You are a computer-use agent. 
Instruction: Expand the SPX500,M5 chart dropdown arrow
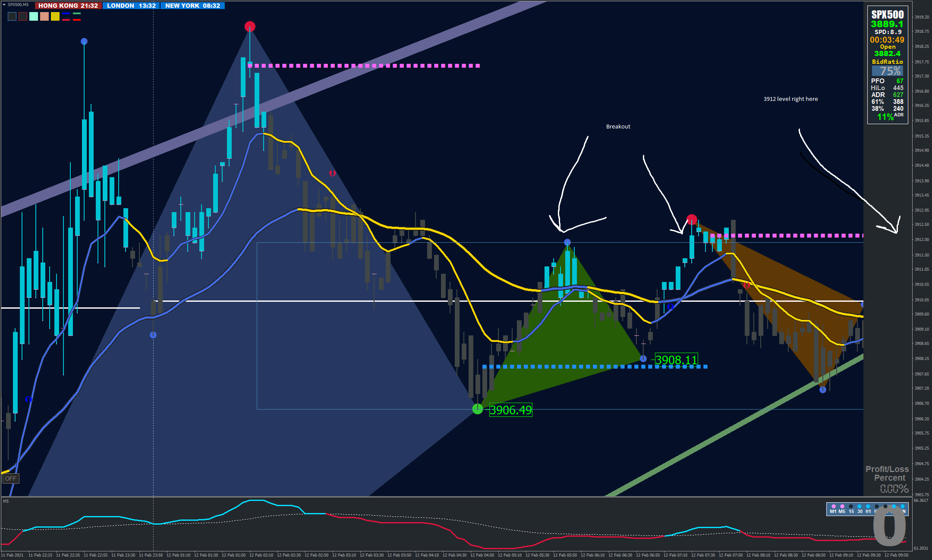[x=4, y=5]
